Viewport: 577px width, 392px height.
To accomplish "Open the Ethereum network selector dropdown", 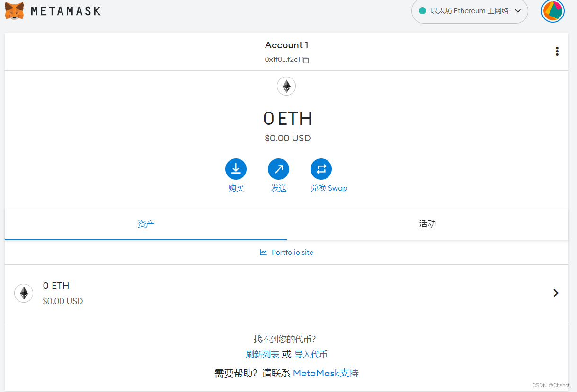I will click(470, 11).
